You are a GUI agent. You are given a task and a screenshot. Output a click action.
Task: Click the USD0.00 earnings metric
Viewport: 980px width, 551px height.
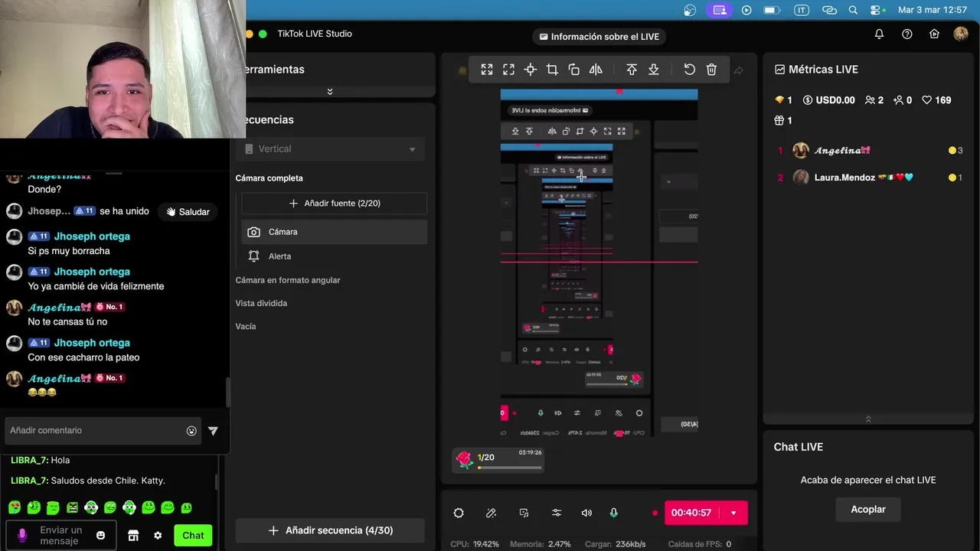tap(828, 100)
